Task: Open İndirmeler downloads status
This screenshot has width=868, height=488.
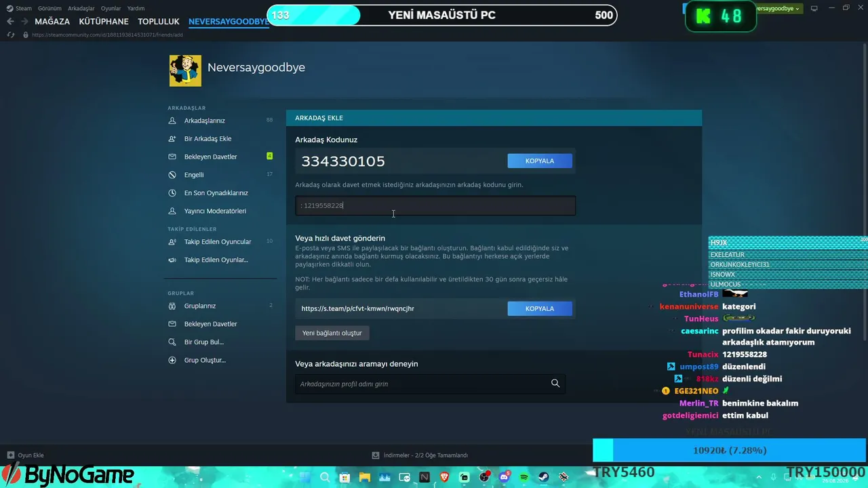Action: (420, 455)
